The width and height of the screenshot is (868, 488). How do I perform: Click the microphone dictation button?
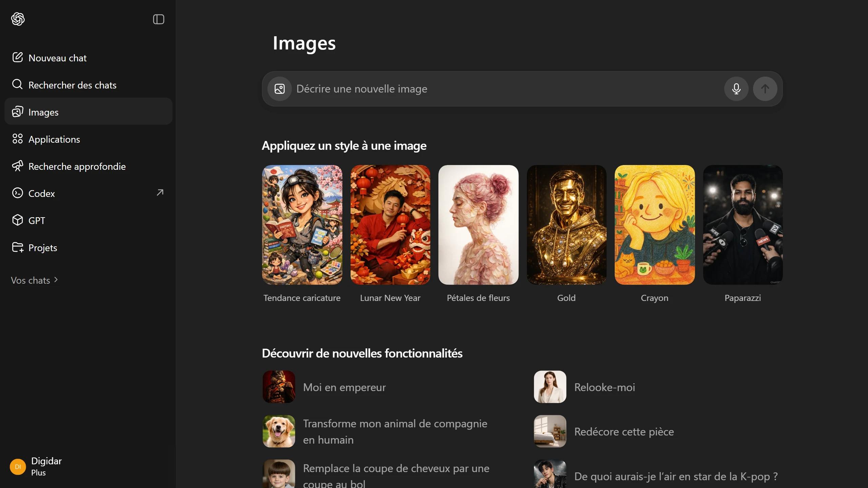pyautogui.click(x=736, y=89)
